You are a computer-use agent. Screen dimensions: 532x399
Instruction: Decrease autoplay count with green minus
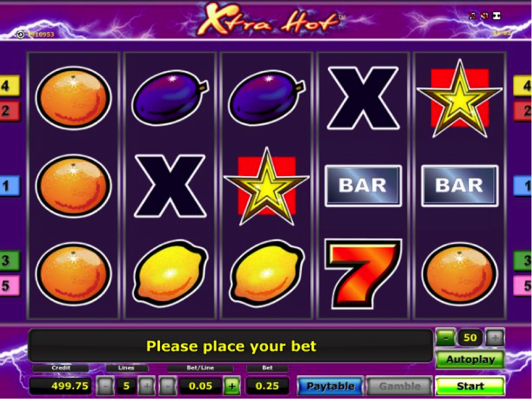point(446,337)
